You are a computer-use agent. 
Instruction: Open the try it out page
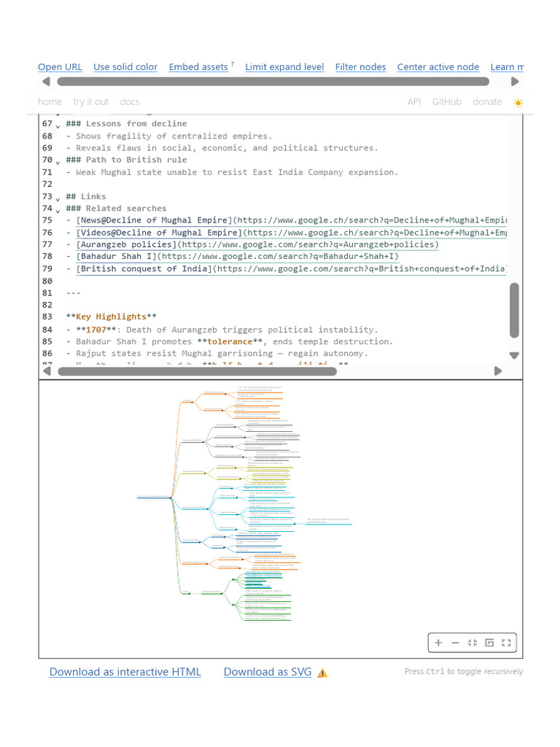tap(90, 102)
